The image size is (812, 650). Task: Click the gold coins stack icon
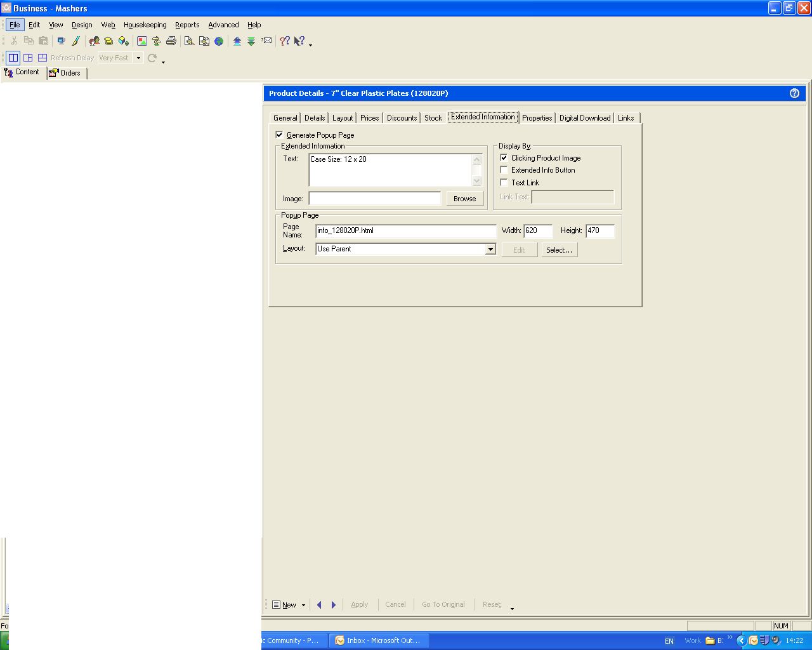108,41
